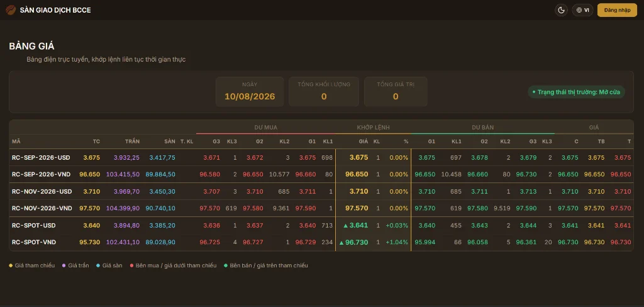Click the DƯ BÁN column group header
Viewport: 644px width, 307px height.
point(482,128)
